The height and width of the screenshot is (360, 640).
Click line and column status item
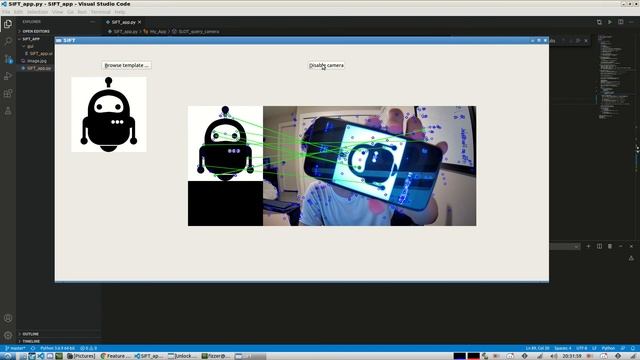pos(538,348)
